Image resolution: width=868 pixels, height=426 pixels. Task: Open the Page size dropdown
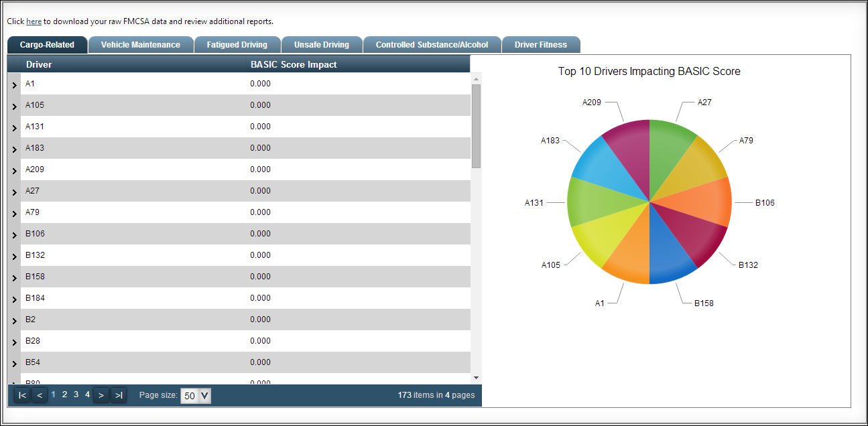click(x=204, y=396)
